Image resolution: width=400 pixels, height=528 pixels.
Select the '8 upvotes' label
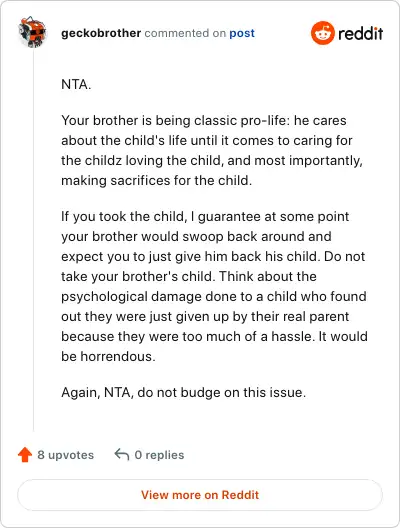click(x=66, y=455)
